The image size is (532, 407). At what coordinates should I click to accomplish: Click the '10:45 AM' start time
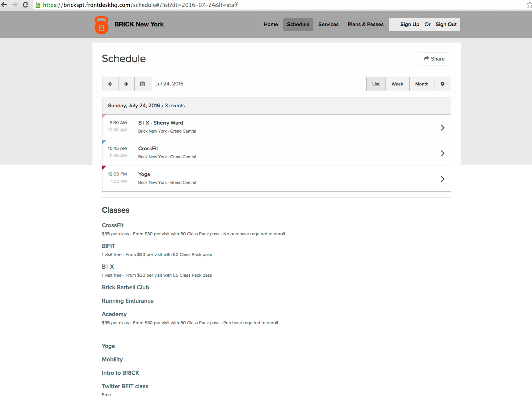(x=117, y=149)
